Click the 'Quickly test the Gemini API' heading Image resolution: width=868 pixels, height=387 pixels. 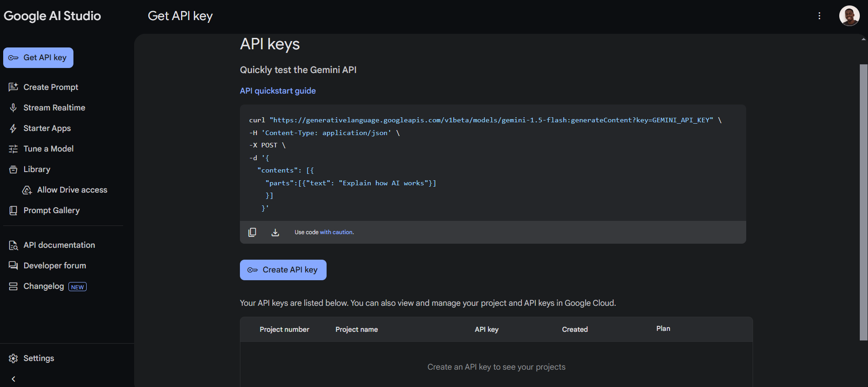tap(298, 70)
